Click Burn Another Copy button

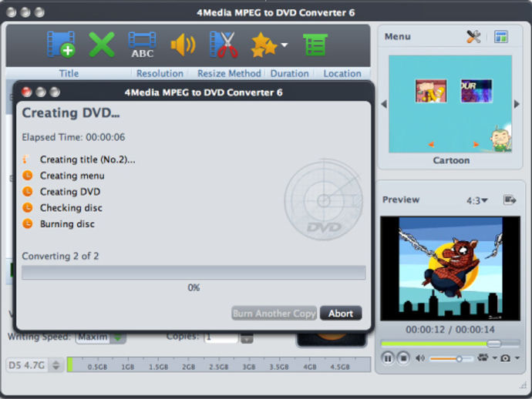[274, 313]
